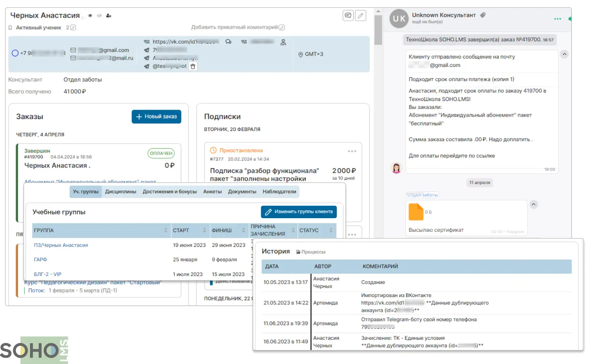The image size is (598, 364).
Task: Click the 11 апреля date separator in the chat
Action: pyautogui.click(x=480, y=182)
